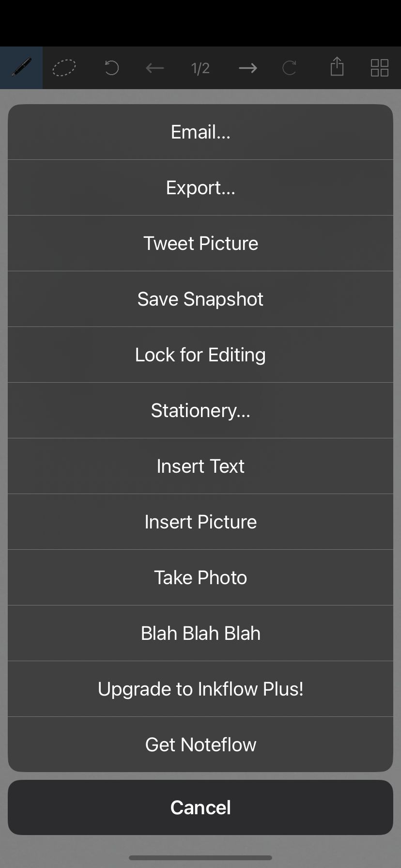
Task: Select Insert Text
Action: pyautogui.click(x=200, y=465)
